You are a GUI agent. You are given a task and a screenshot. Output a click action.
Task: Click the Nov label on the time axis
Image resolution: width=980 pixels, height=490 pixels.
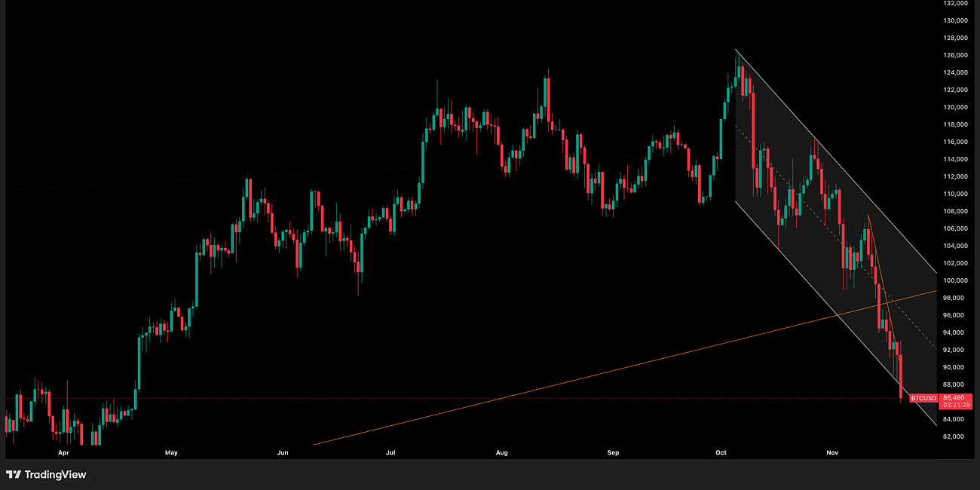831,453
